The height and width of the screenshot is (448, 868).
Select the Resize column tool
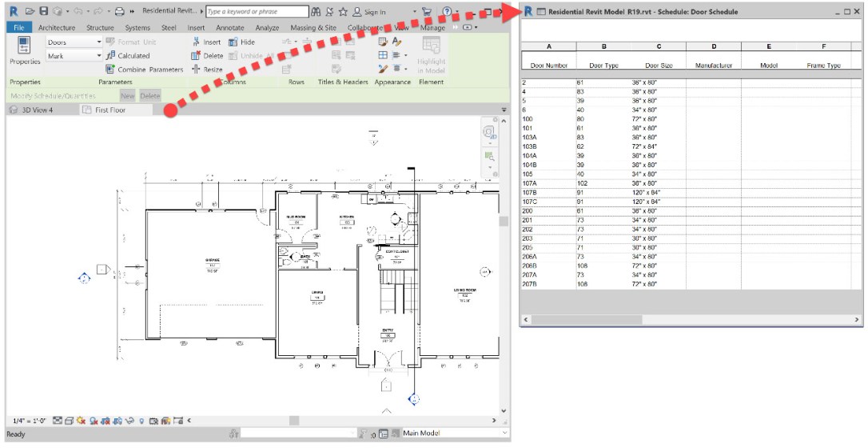(196, 70)
